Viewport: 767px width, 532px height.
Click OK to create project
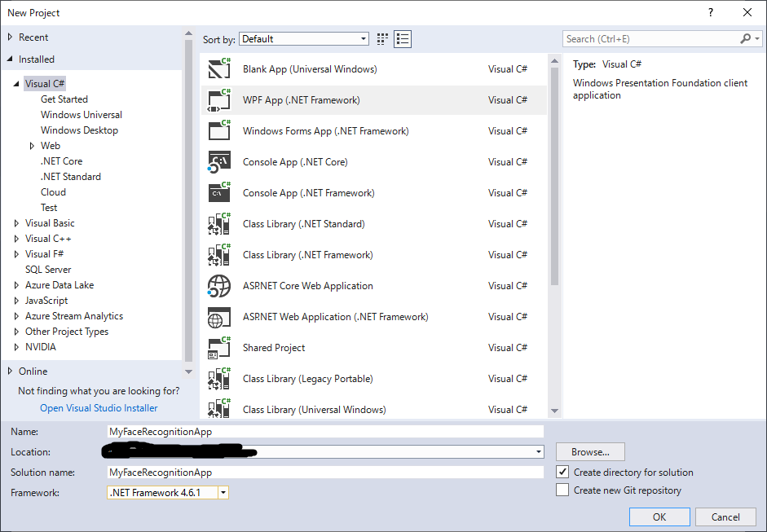tap(659, 517)
